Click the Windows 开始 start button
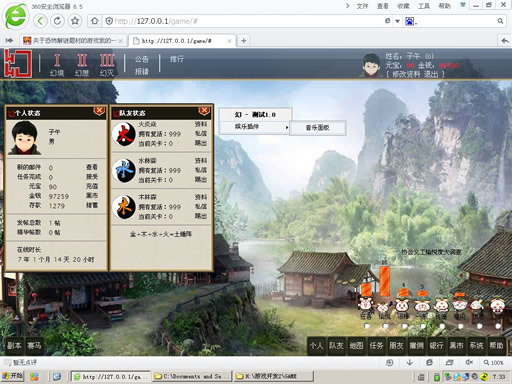This screenshot has width=512, height=384. coord(12,376)
